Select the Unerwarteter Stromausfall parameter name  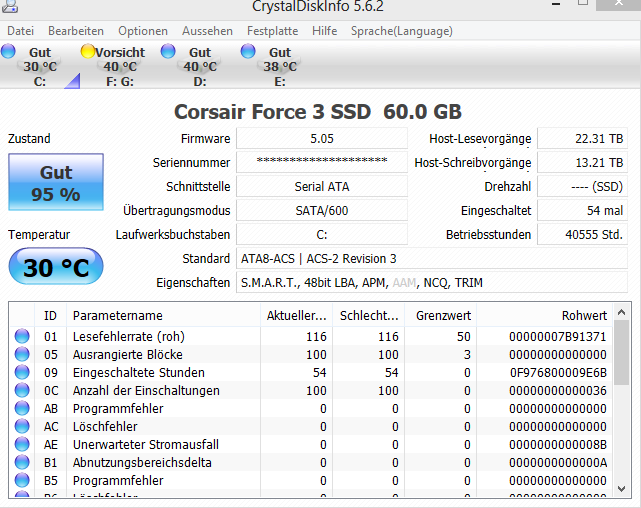[x=146, y=444]
